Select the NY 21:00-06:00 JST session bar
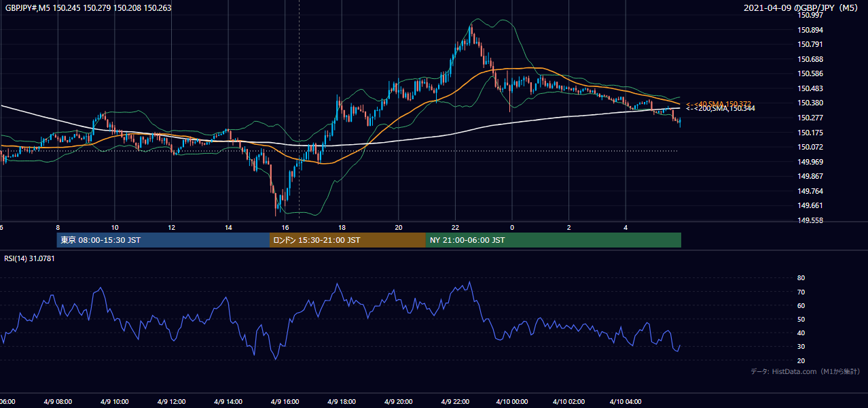The image size is (868, 408). click(554, 240)
